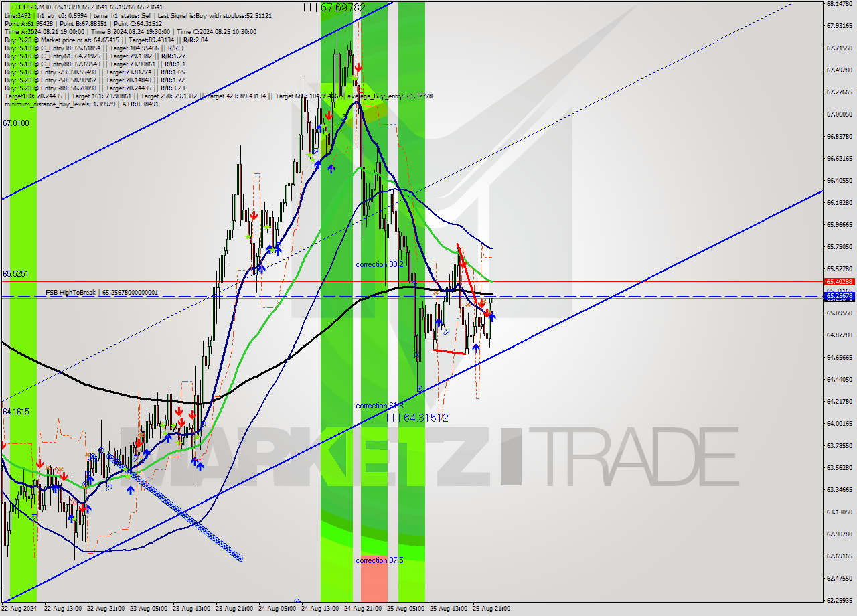Viewport: 857px width, 616px height.
Task: Click the 67.69782 high label at top
Action: point(334,7)
